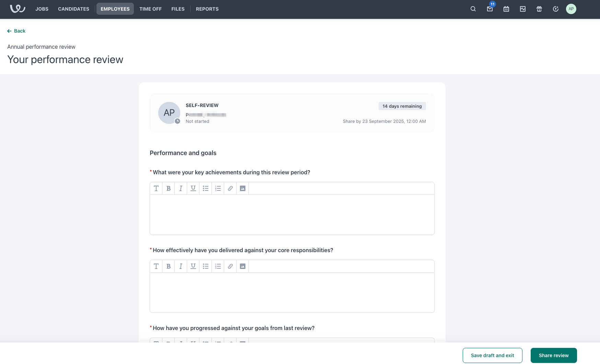The image size is (600, 364).
Task: Insert bulleted list in key achievements editor
Action: click(206, 188)
